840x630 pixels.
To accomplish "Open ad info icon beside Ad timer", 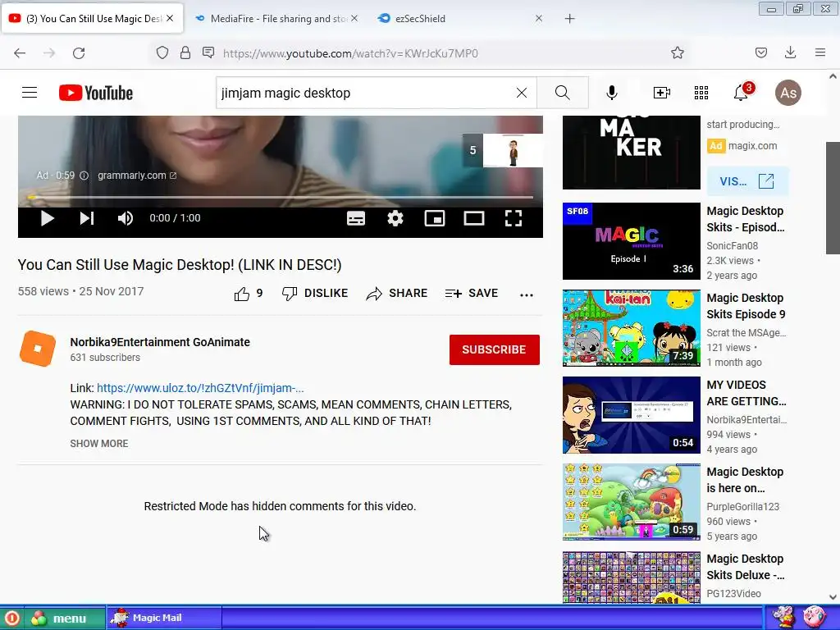I will click(84, 176).
